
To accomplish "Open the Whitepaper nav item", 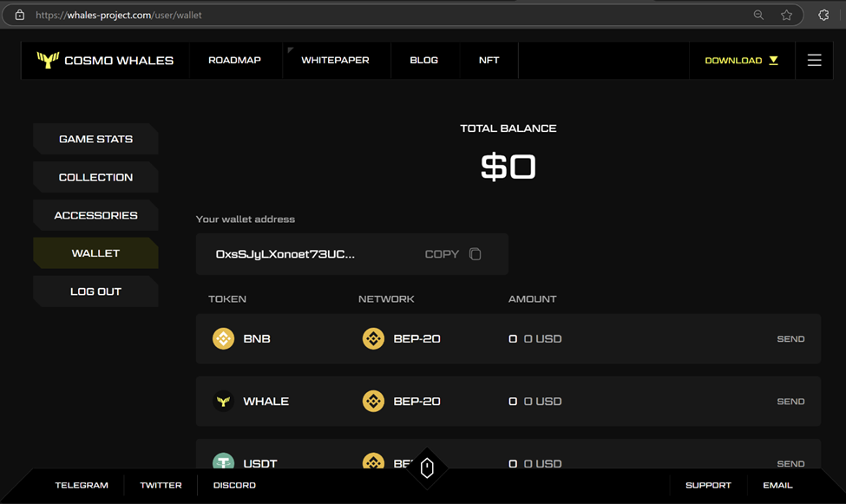I will 335,60.
